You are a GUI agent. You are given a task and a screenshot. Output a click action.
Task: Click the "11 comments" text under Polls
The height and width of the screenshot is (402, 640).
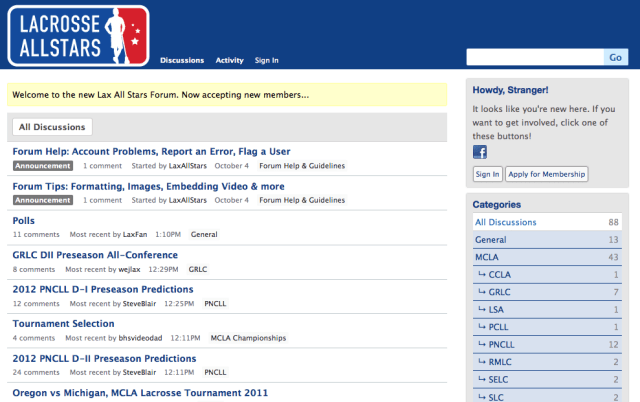(36, 235)
